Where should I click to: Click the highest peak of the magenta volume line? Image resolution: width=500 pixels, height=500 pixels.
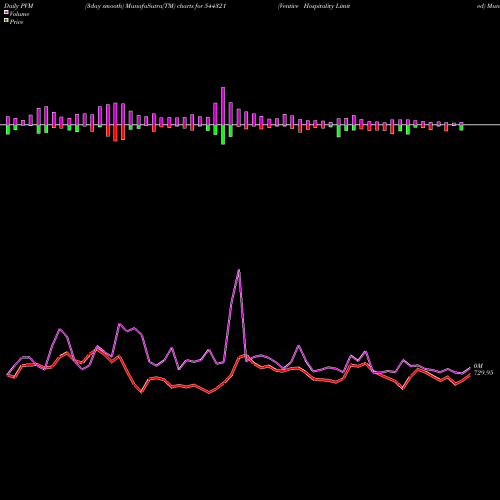[239, 270]
